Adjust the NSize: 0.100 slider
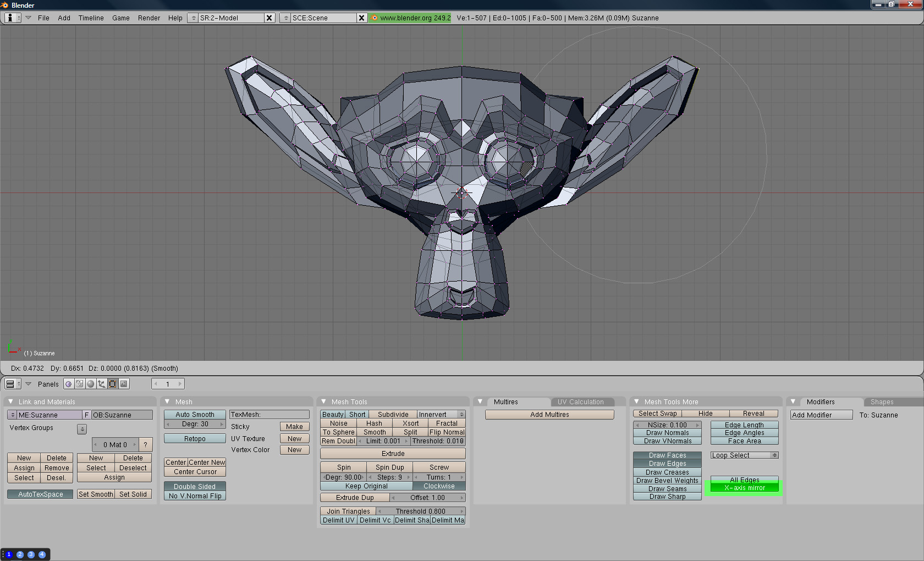This screenshot has height=561, width=924. 667,425
